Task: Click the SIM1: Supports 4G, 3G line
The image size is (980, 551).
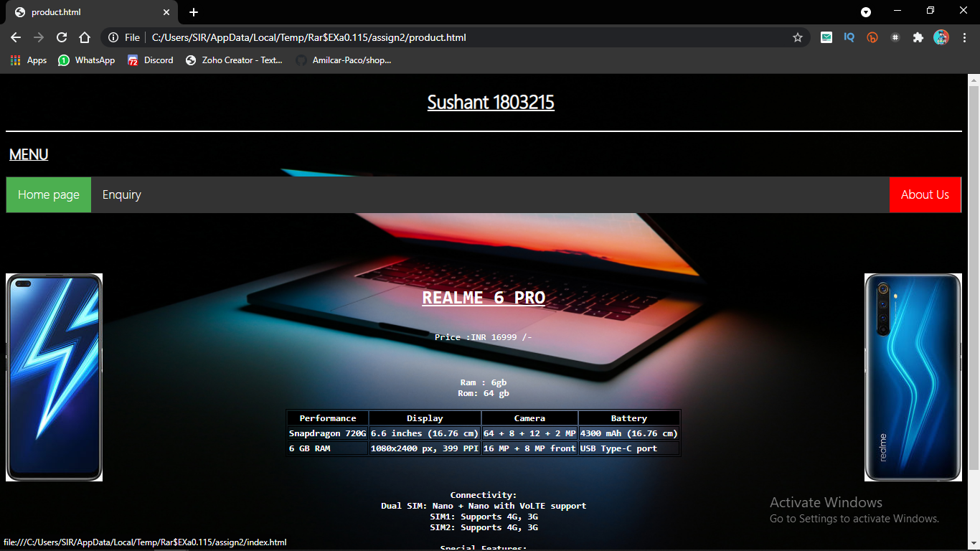Action: [x=484, y=517]
